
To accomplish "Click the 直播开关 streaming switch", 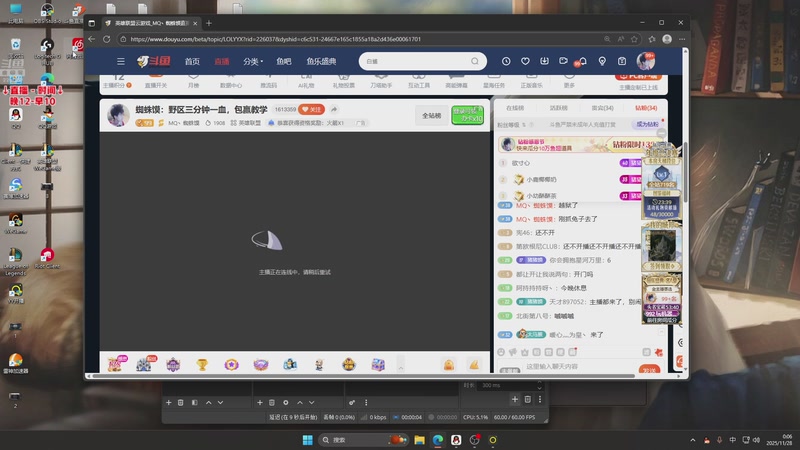I will (x=156, y=82).
